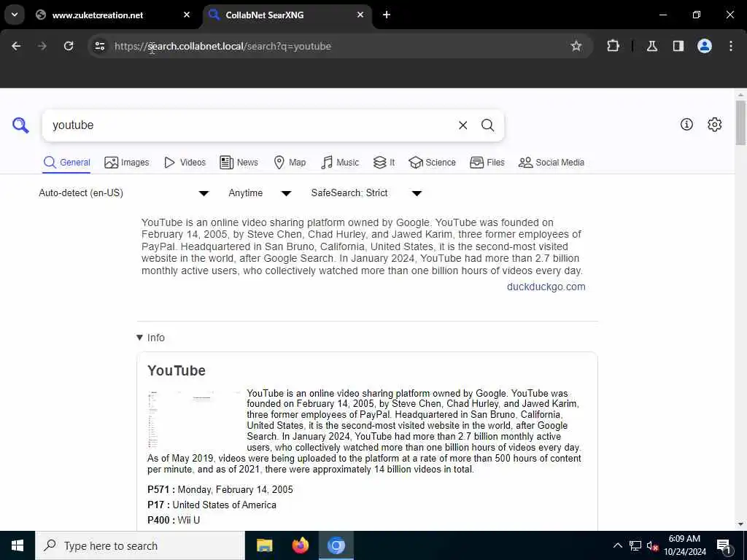Select the Files search category

[487, 163]
